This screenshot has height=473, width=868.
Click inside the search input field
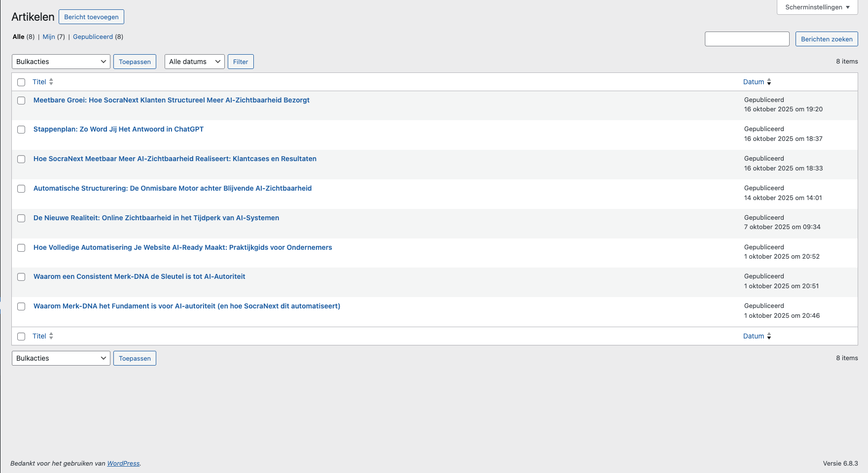747,38
